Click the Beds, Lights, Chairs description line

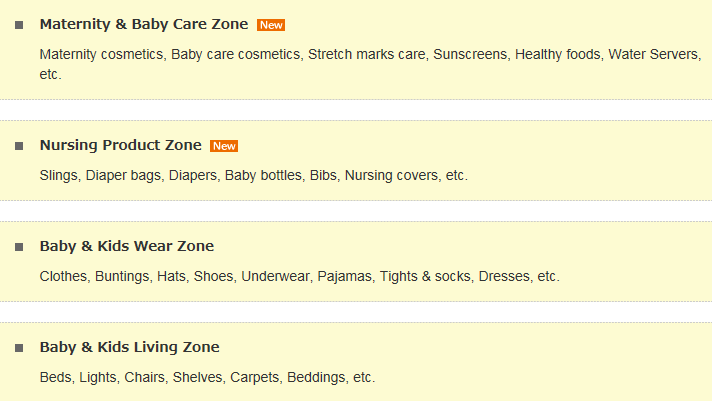point(208,377)
